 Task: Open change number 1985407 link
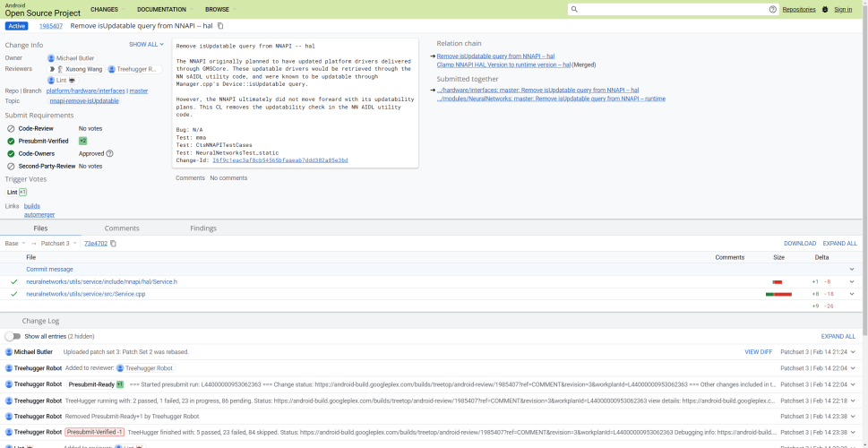coord(50,26)
